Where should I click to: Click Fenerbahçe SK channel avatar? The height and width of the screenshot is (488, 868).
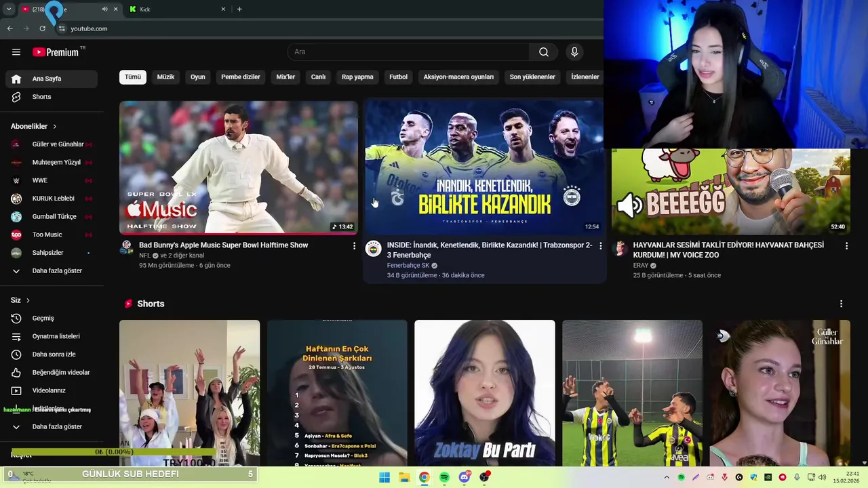(374, 249)
